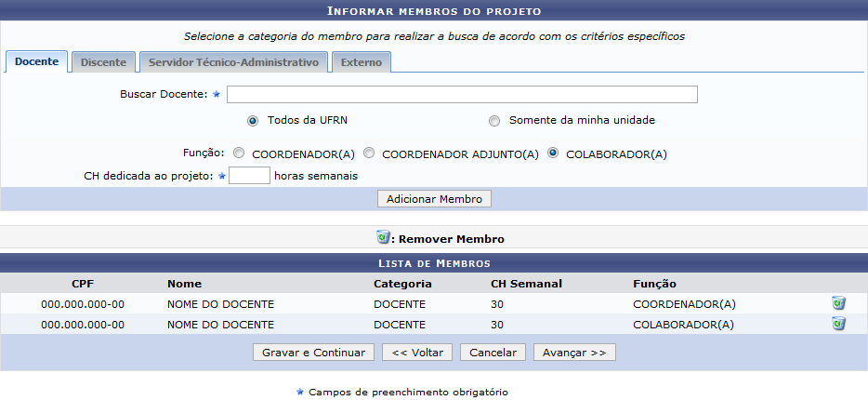This screenshot has width=868, height=400.
Task: Click the horas semanais label
Action: 316,176
